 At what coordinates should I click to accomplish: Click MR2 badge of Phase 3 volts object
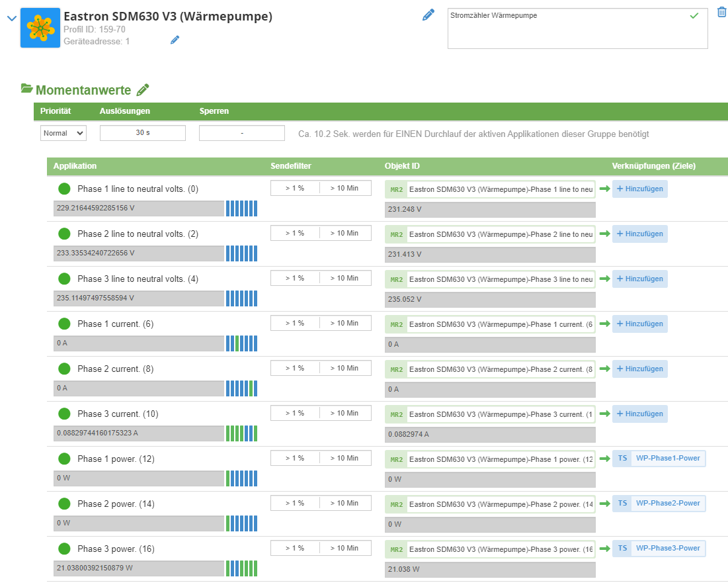point(397,280)
